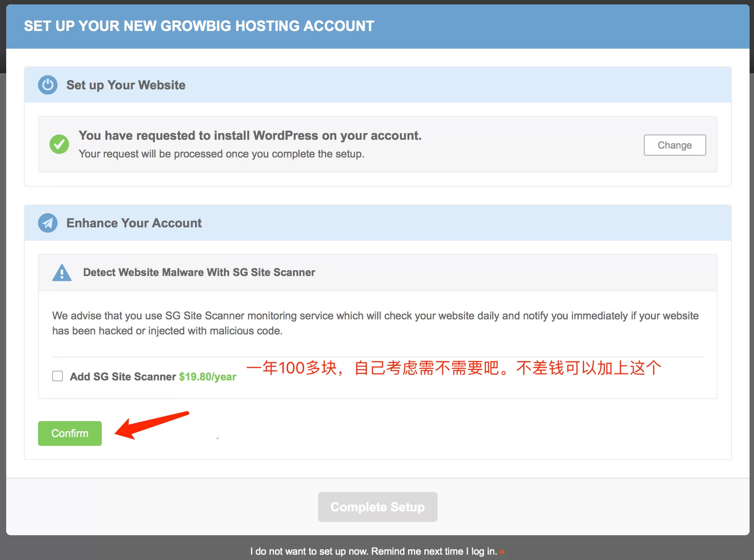Click the paper plane icon beside Enhance Your Account
This screenshot has height=560, width=754.
(48, 223)
